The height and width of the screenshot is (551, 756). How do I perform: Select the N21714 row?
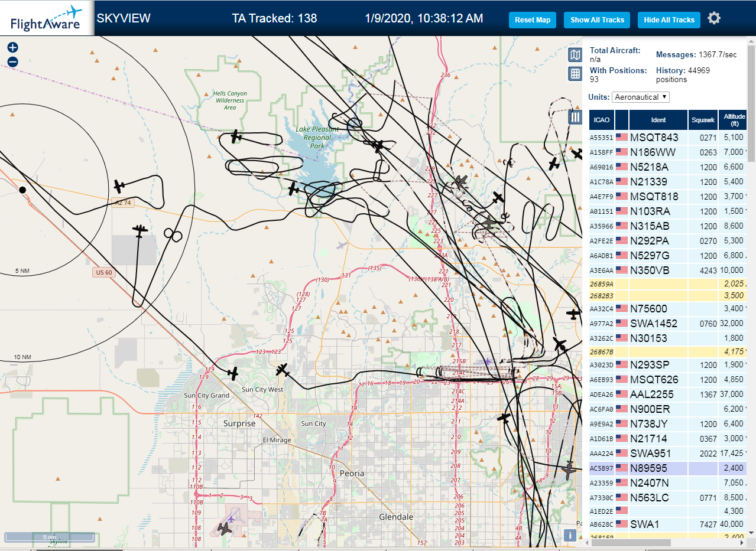click(x=668, y=438)
